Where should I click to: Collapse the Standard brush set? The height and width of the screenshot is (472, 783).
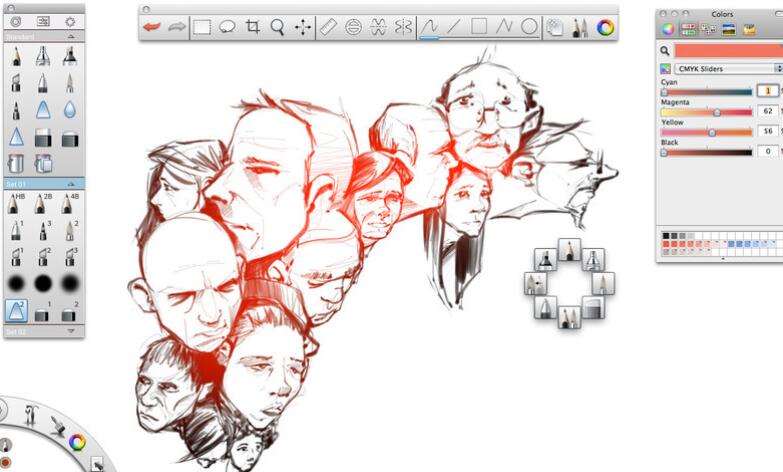point(71,36)
